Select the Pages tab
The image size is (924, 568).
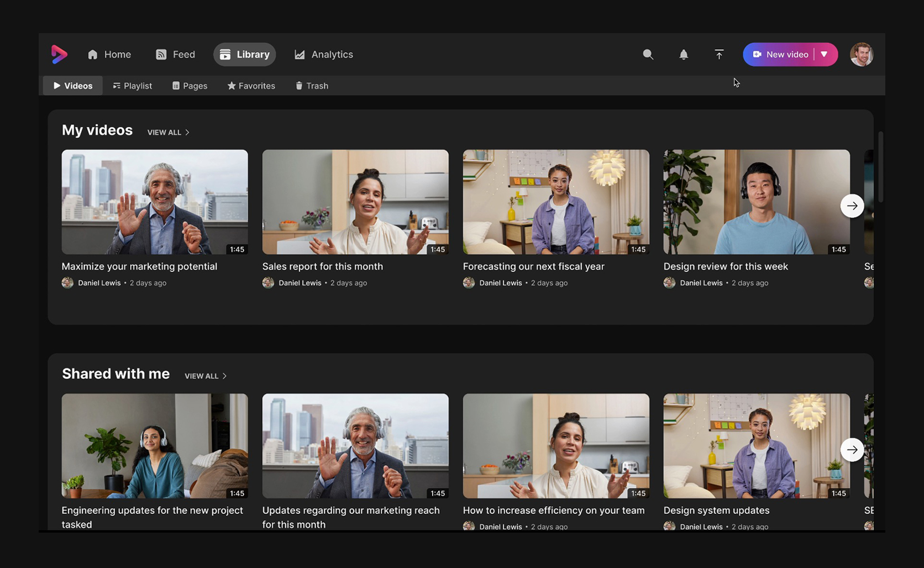point(190,86)
